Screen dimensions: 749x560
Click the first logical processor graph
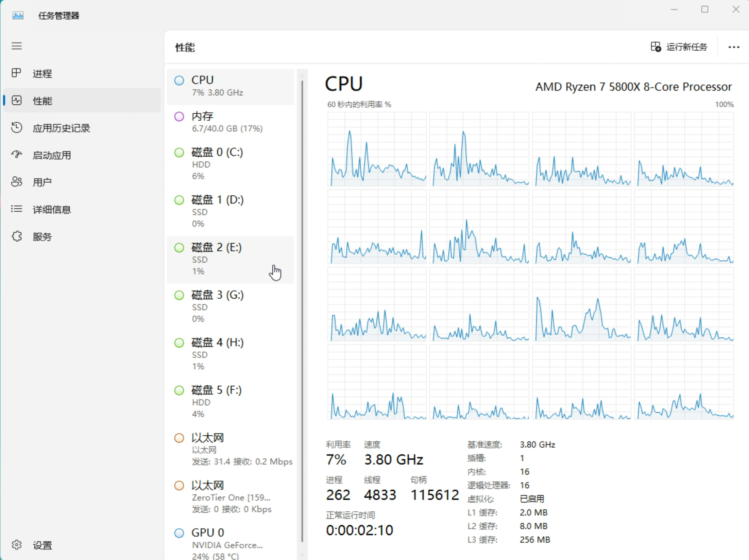pyautogui.click(x=377, y=150)
